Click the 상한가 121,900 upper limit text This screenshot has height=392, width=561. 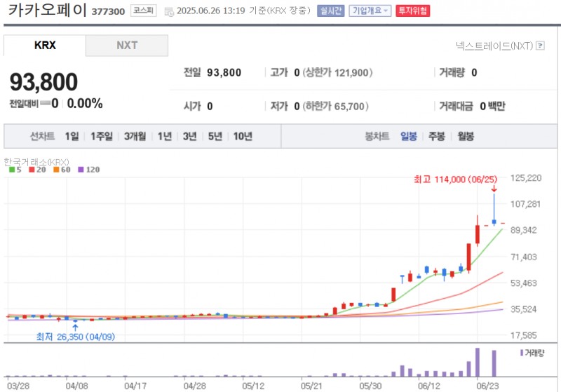pos(337,73)
